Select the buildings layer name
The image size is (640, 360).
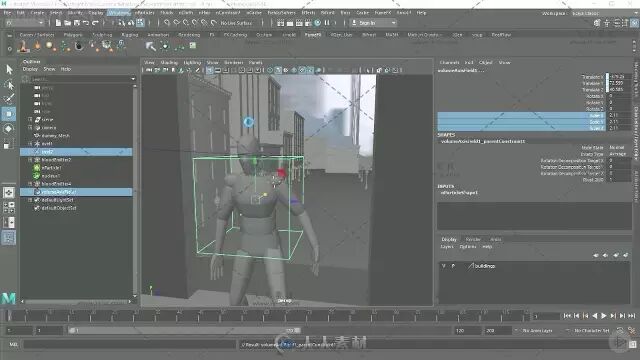[x=485, y=266]
